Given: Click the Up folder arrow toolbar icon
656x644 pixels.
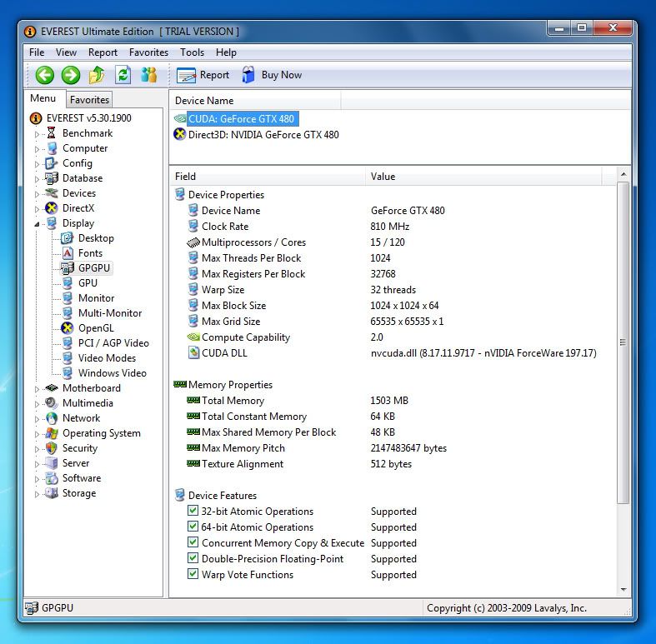Looking at the screenshot, I should pos(97,75).
